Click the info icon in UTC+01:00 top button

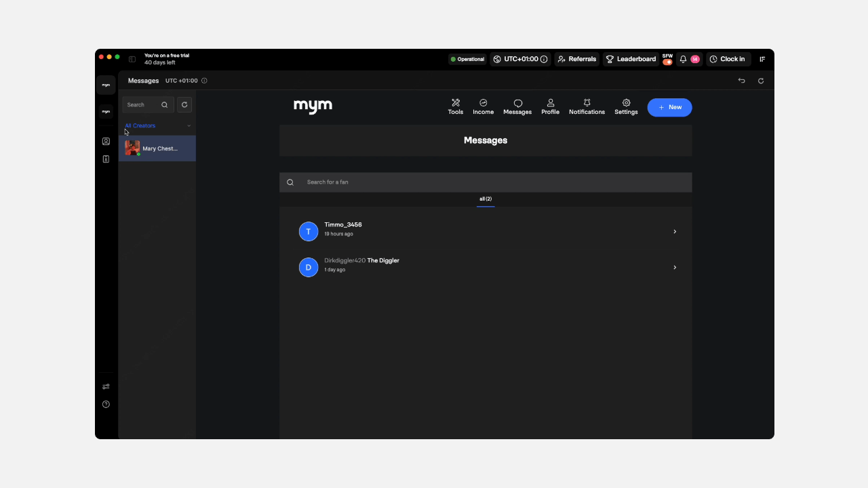point(544,59)
